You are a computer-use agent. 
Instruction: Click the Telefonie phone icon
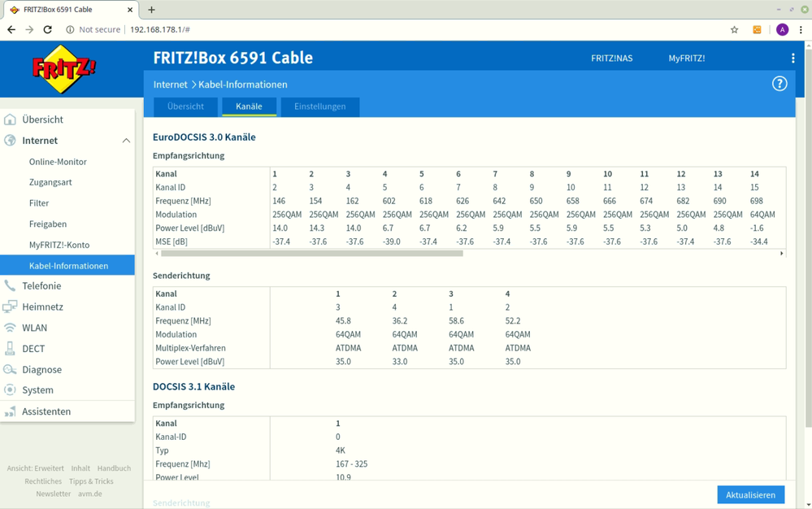point(10,286)
